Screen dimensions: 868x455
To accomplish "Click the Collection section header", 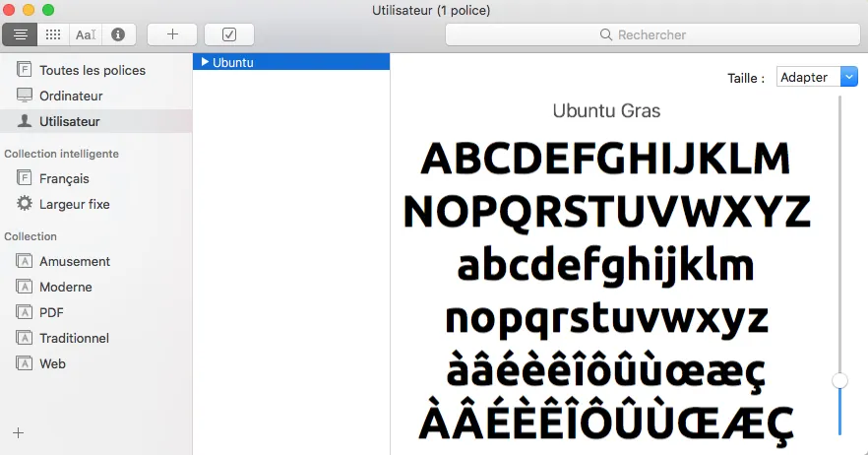I will tap(31, 236).
